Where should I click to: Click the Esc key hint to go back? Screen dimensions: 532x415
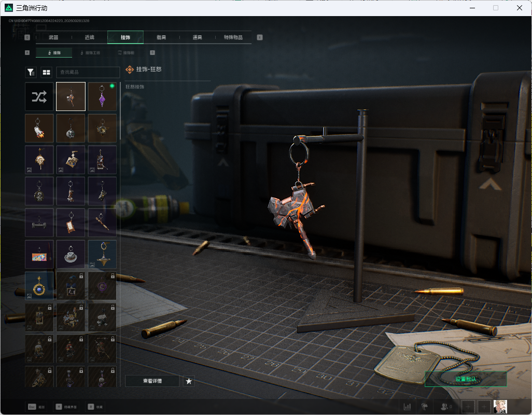click(37, 407)
